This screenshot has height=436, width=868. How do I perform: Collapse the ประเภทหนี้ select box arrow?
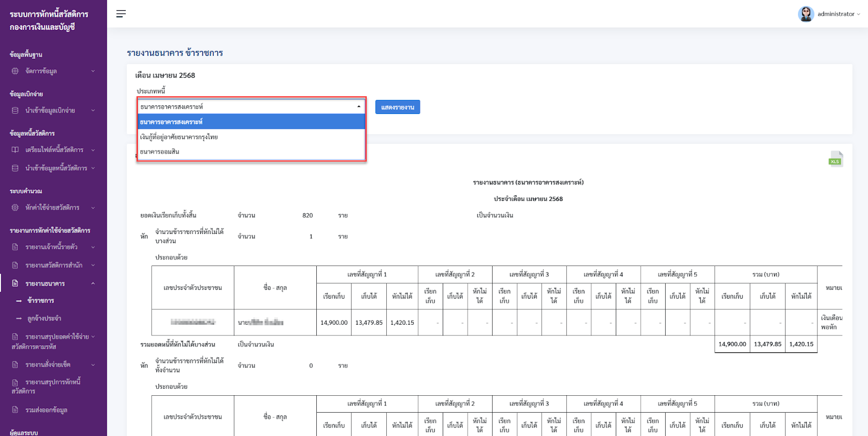click(359, 106)
